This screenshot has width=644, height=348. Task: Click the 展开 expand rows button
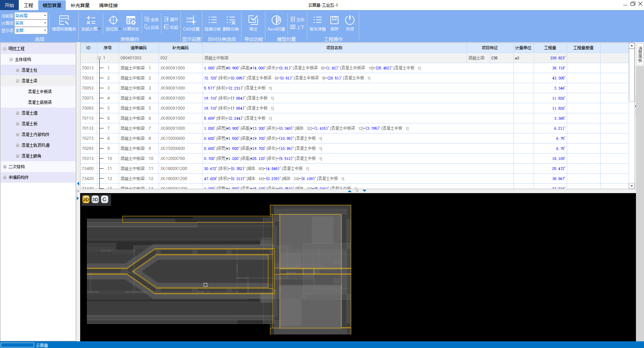coord(171,19)
